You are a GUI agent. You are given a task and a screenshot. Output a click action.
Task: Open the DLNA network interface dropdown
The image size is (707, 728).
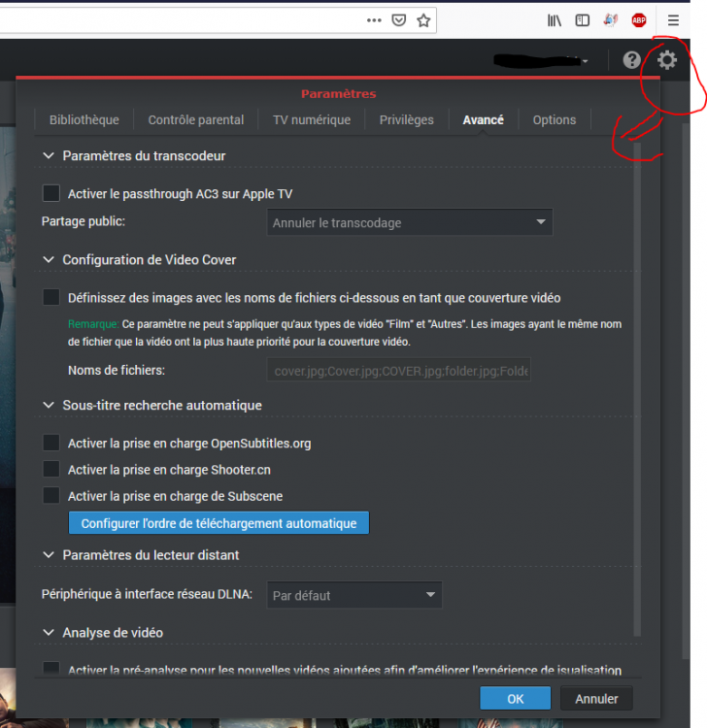[354, 595]
